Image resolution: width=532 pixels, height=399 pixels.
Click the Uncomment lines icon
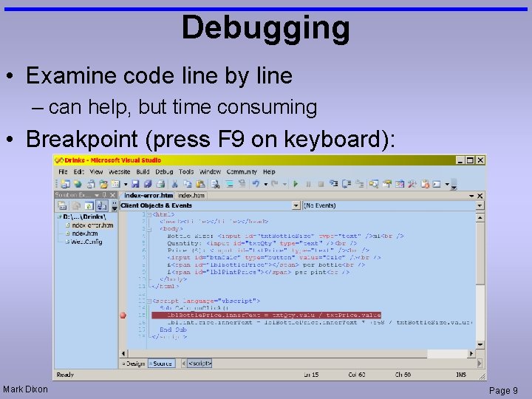click(242, 184)
